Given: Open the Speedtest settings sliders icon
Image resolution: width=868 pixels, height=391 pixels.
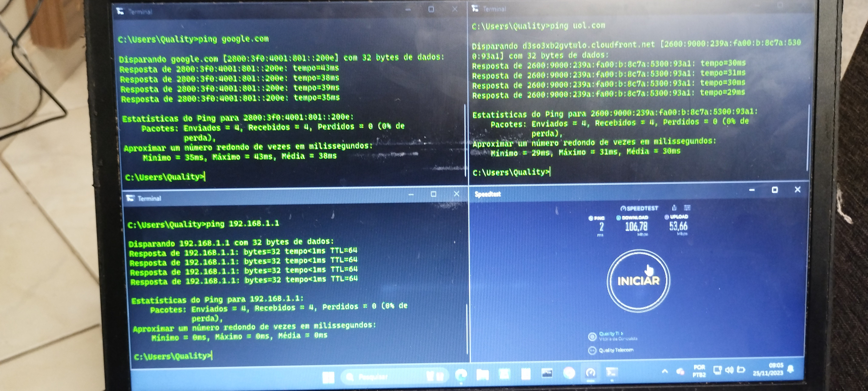Looking at the screenshot, I should tap(687, 207).
